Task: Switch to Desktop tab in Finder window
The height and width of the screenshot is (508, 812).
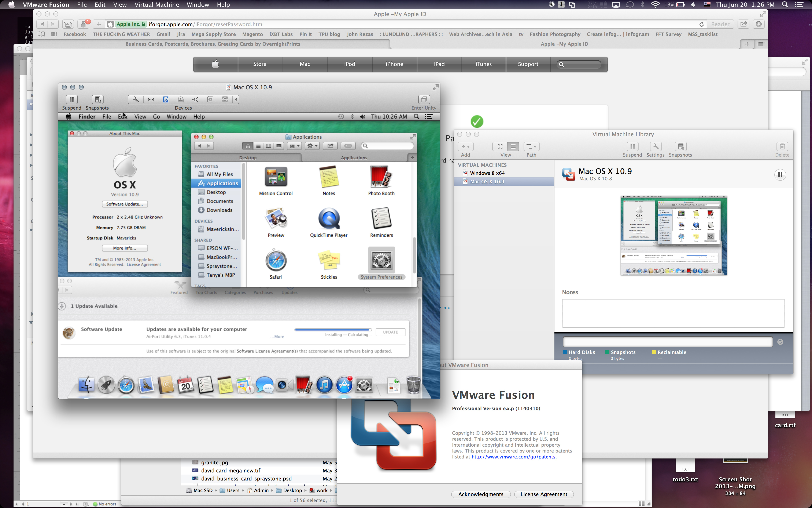Action: point(248,157)
